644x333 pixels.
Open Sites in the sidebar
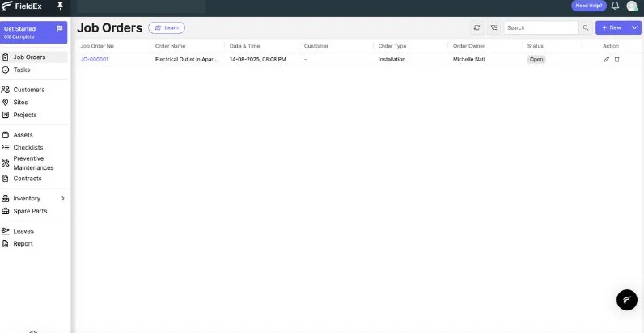pyautogui.click(x=34, y=102)
